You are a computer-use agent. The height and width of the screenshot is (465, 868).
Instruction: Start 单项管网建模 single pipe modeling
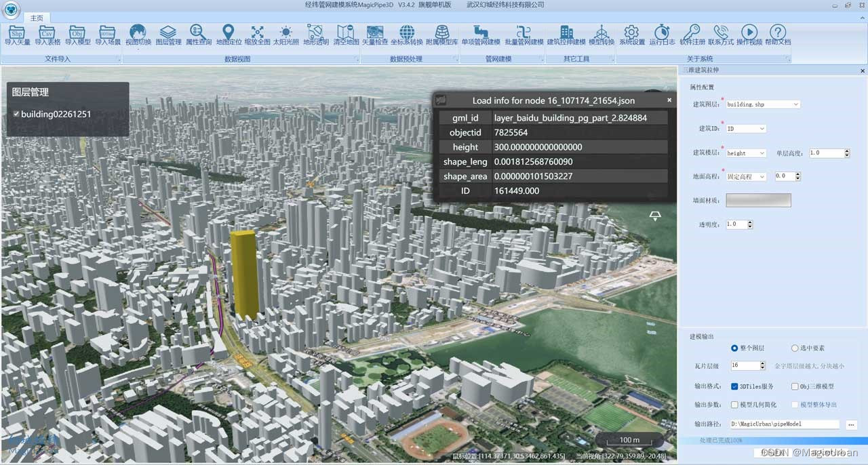point(480,32)
